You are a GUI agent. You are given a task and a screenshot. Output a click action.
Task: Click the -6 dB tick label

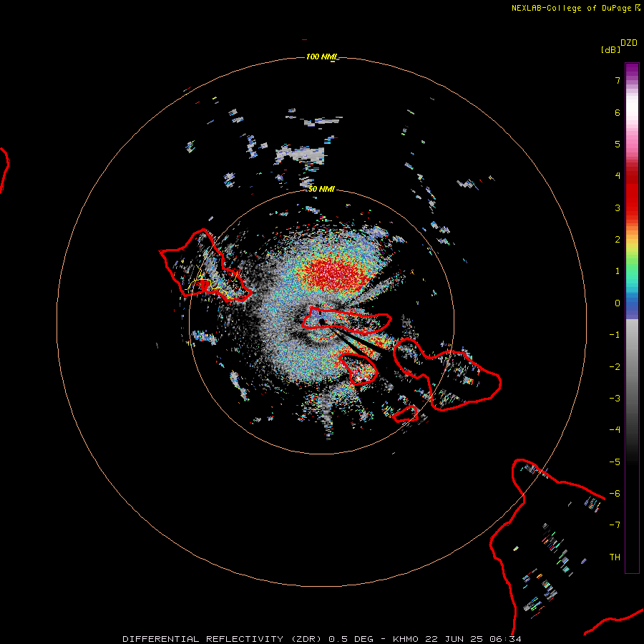[615, 494]
